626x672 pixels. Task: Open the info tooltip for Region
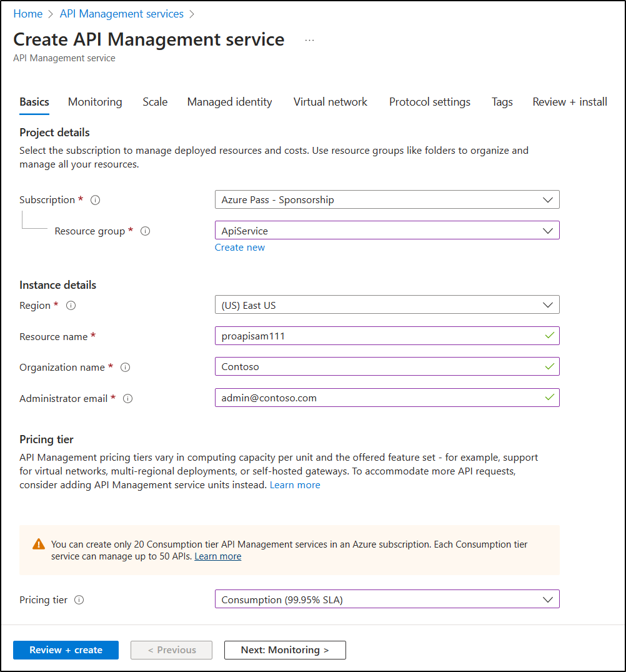(71, 306)
